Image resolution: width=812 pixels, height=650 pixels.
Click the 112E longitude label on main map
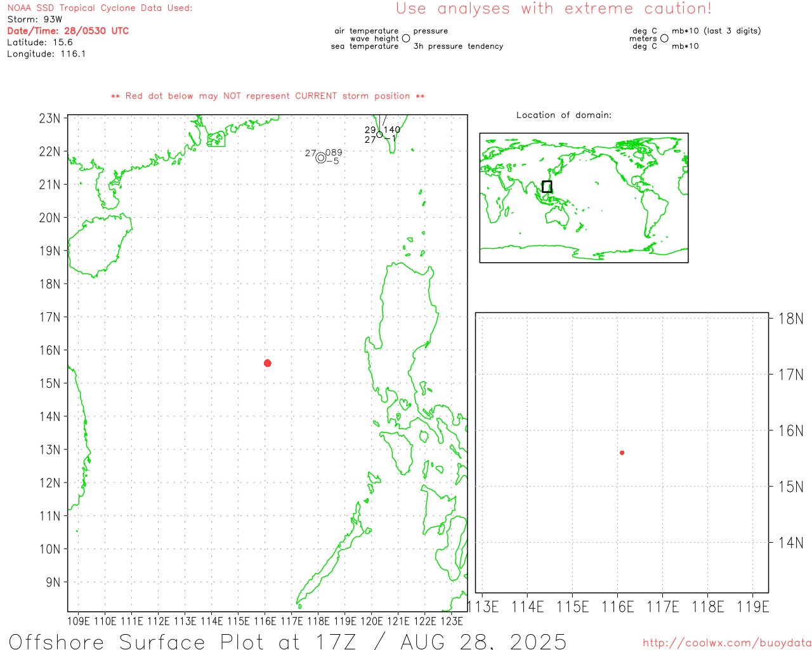point(159,621)
